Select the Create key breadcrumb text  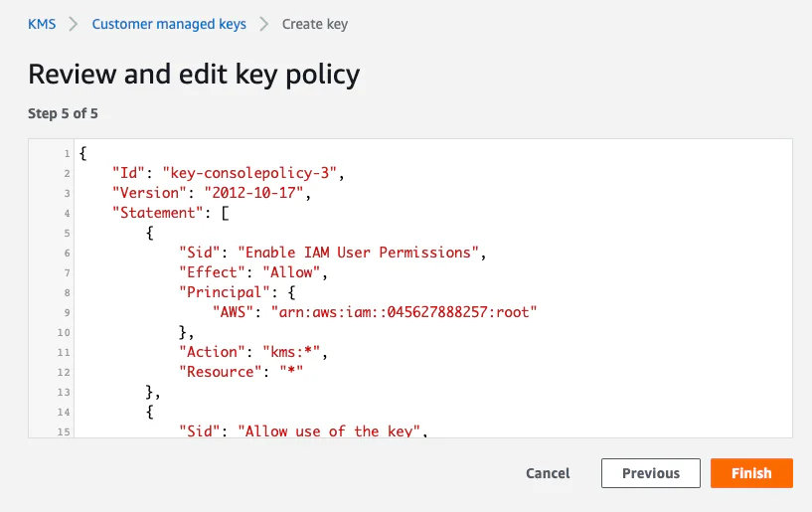tap(315, 24)
